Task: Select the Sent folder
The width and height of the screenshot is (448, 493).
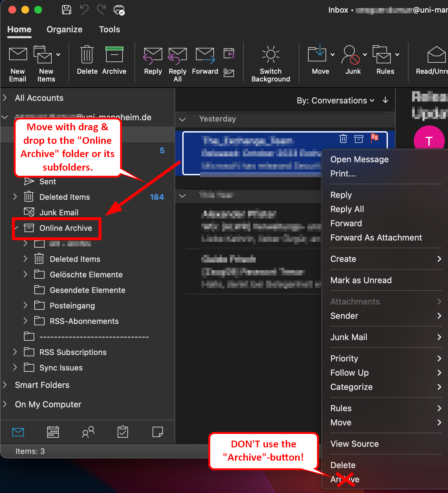Action: [48, 182]
